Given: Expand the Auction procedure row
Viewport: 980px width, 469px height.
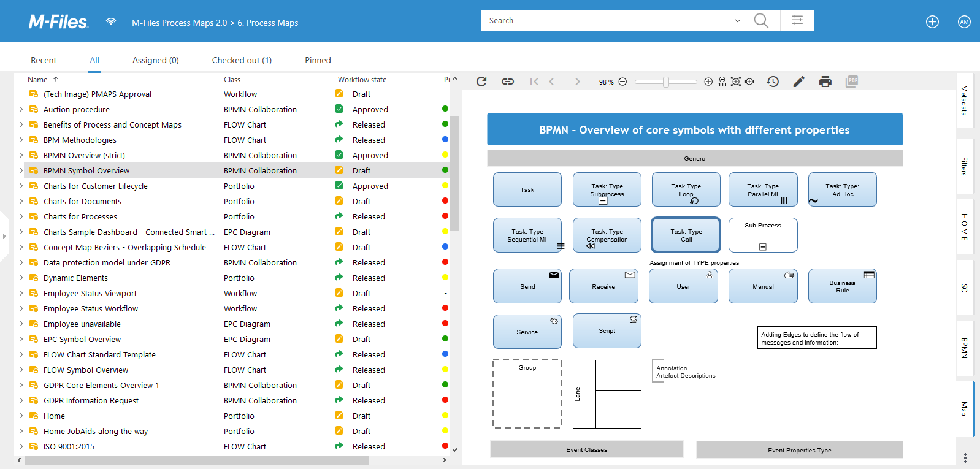Looking at the screenshot, I should [x=21, y=109].
